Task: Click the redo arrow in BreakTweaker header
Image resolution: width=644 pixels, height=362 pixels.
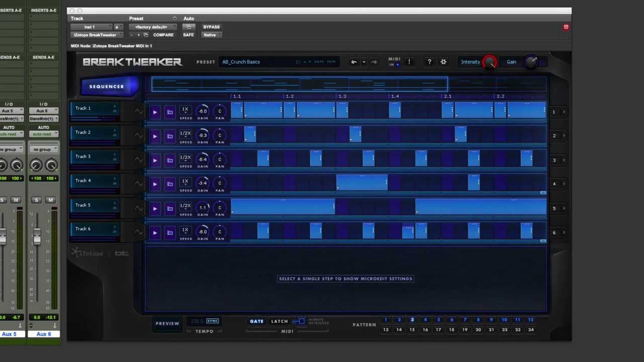Action: click(373, 62)
